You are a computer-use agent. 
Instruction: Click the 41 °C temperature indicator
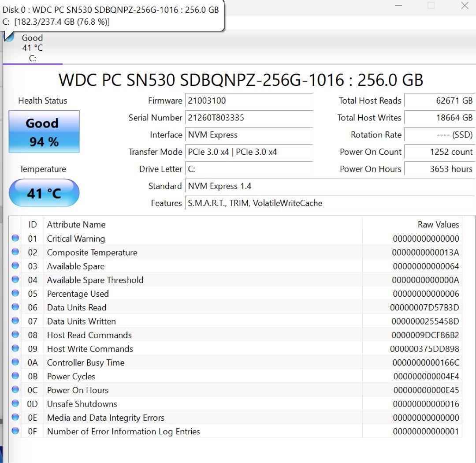(44, 193)
